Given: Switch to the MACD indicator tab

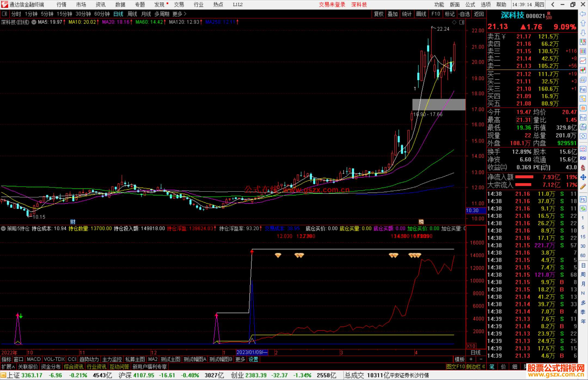Looking at the screenshot, I should coord(33,359).
